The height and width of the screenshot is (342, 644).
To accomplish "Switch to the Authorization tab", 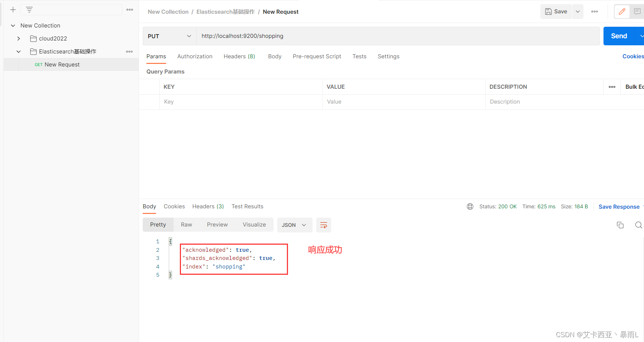I will (x=195, y=56).
